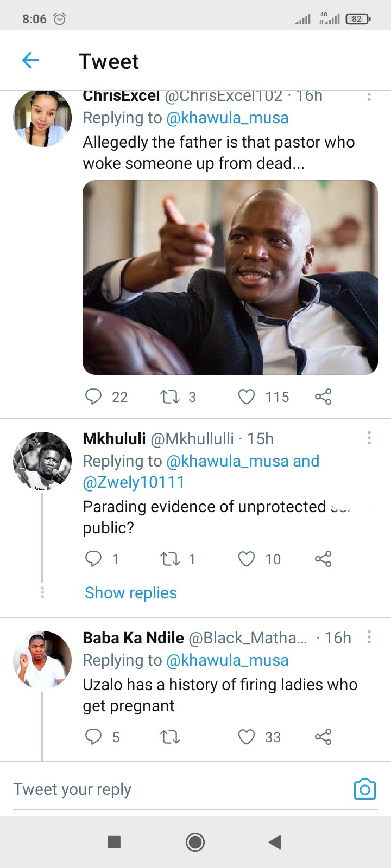View the attached photo in ChrisExcel's tweet
Image resolution: width=391 pixels, height=868 pixels.
230,277
